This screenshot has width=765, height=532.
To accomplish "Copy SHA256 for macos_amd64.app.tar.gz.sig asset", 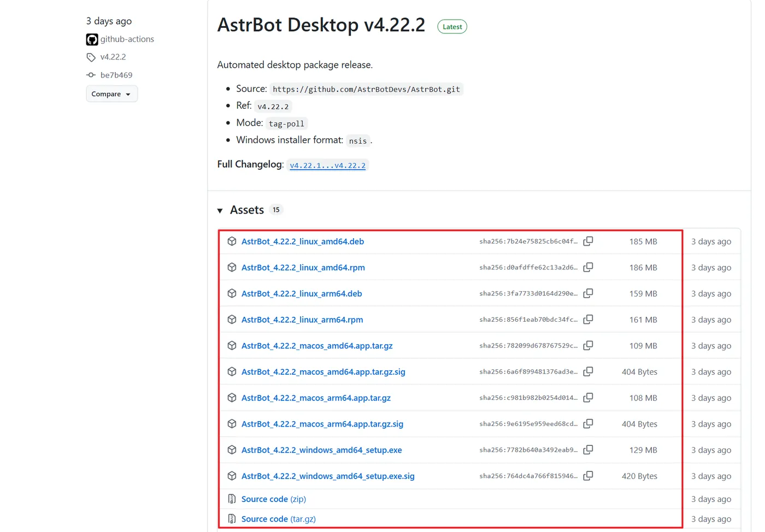I will (x=588, y=372).
